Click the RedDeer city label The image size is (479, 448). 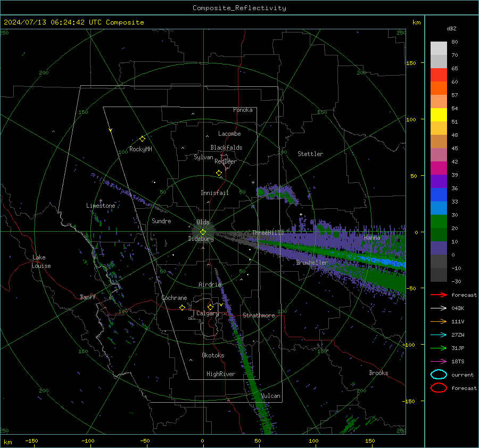click(226, 161)
